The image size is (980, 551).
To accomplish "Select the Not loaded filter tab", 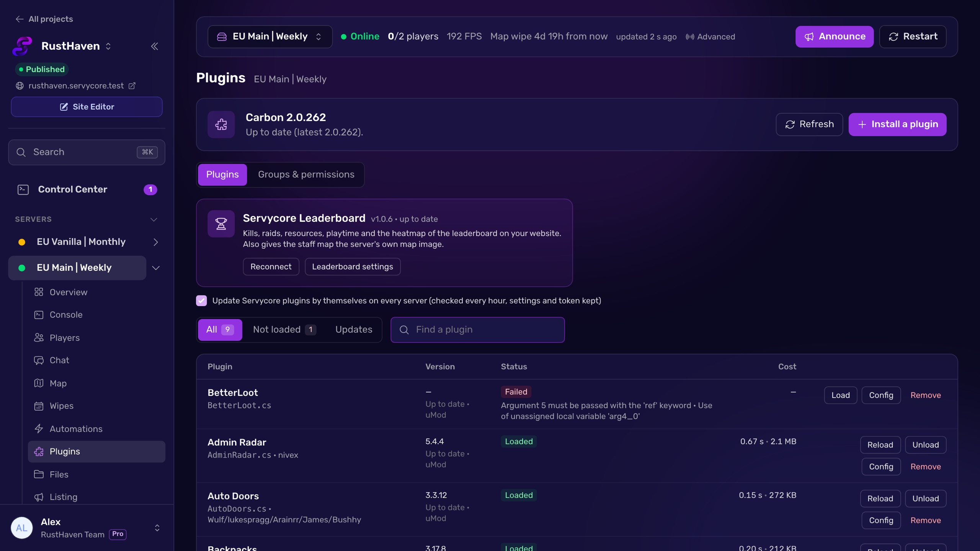I will point(284,329).
